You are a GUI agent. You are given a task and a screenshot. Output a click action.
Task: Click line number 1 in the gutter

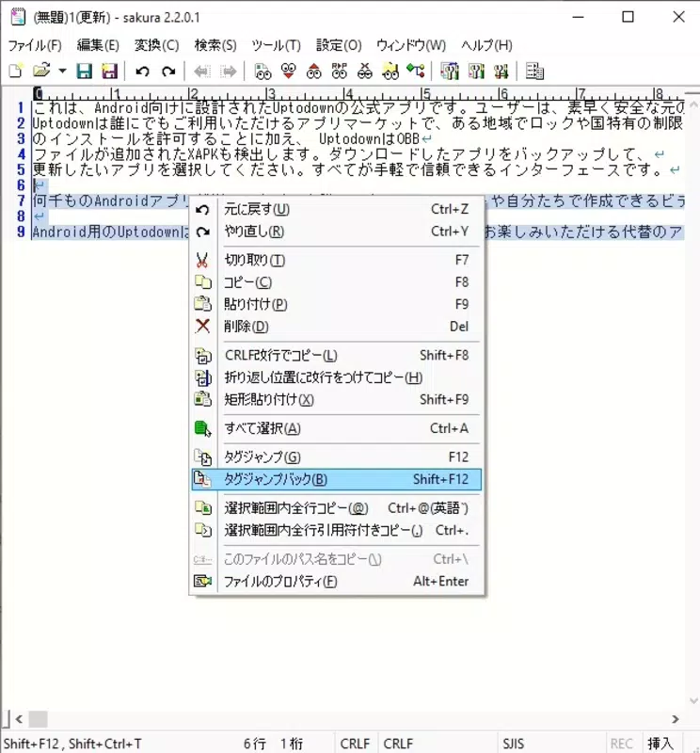(20, 107)
